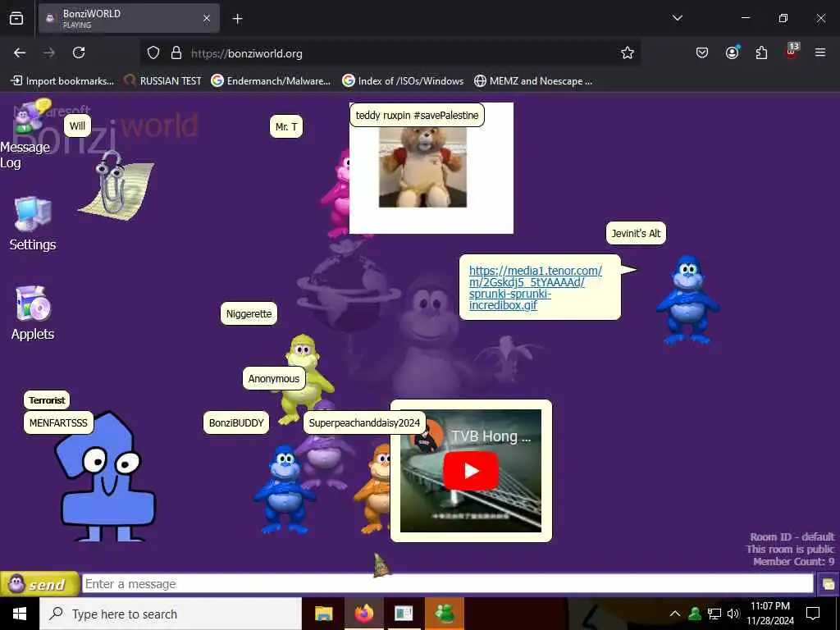Viewport: 840px width, 630px height.
Task: Click the Will name tag
Action: 77,126
